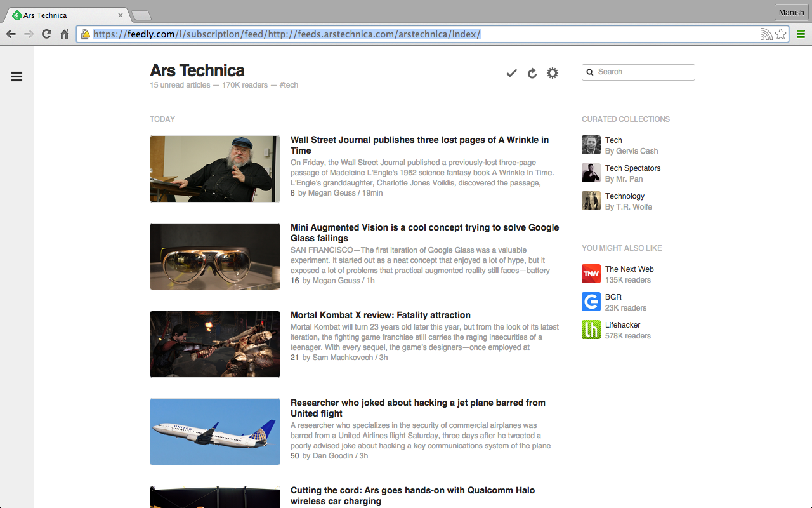Open Mini Augmented Vision headline

tap(425, 233)
